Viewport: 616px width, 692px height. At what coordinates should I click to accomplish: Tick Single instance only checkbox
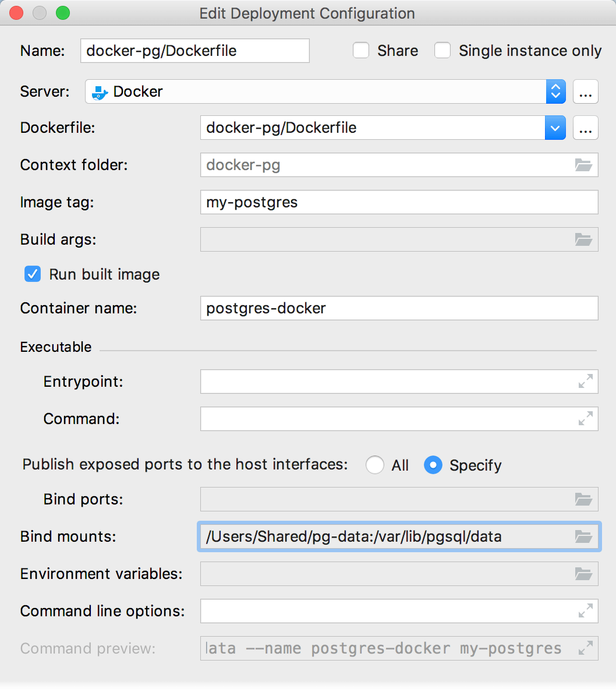pos(442,50)
